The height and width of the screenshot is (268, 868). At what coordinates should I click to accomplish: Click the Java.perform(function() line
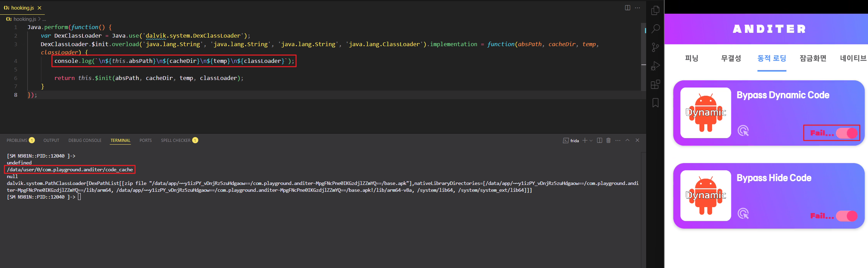69,27
